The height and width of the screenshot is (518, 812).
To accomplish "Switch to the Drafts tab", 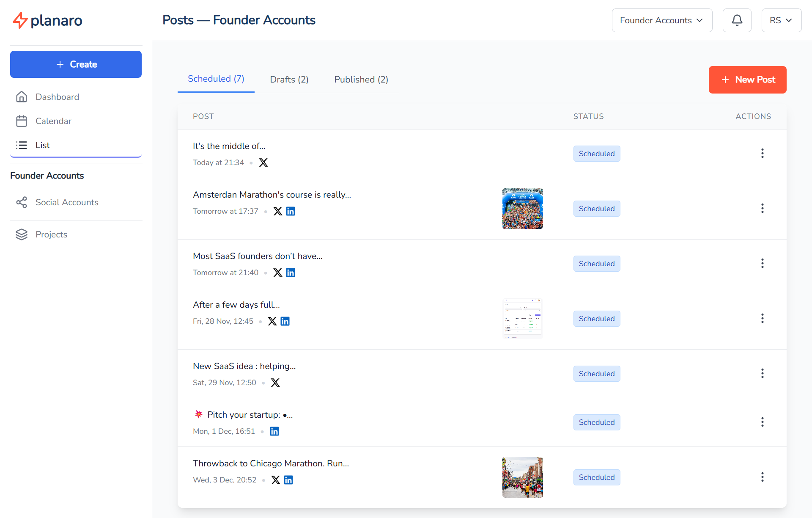I will click(289, 80).
